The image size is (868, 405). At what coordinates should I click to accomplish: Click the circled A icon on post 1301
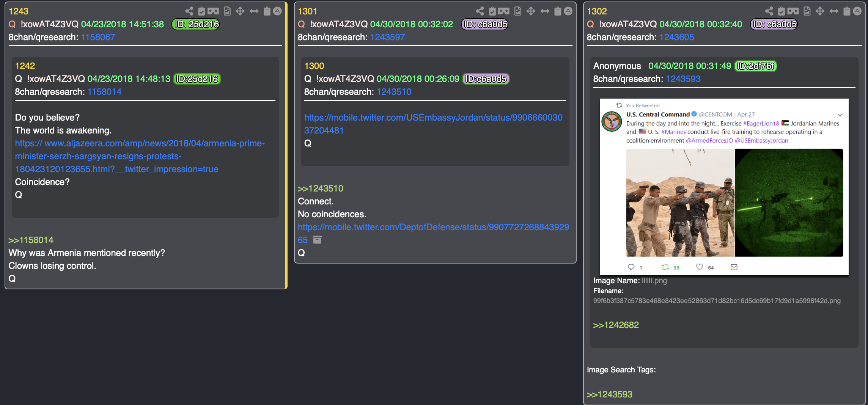pos(568,11)
